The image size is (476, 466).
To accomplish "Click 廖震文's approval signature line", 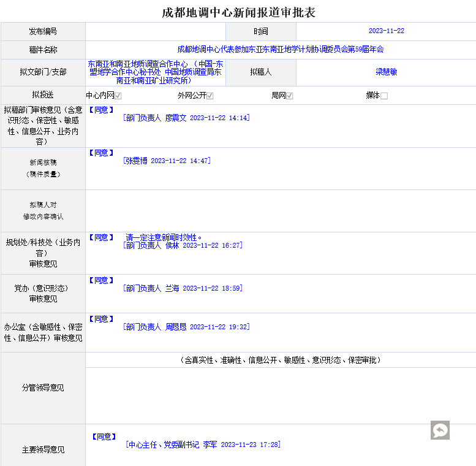I will tap(186, 118).
